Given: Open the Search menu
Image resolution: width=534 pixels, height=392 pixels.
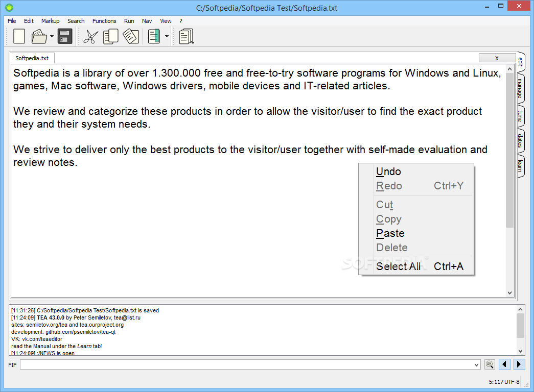Looking at the screenshot, I should 76,21.
